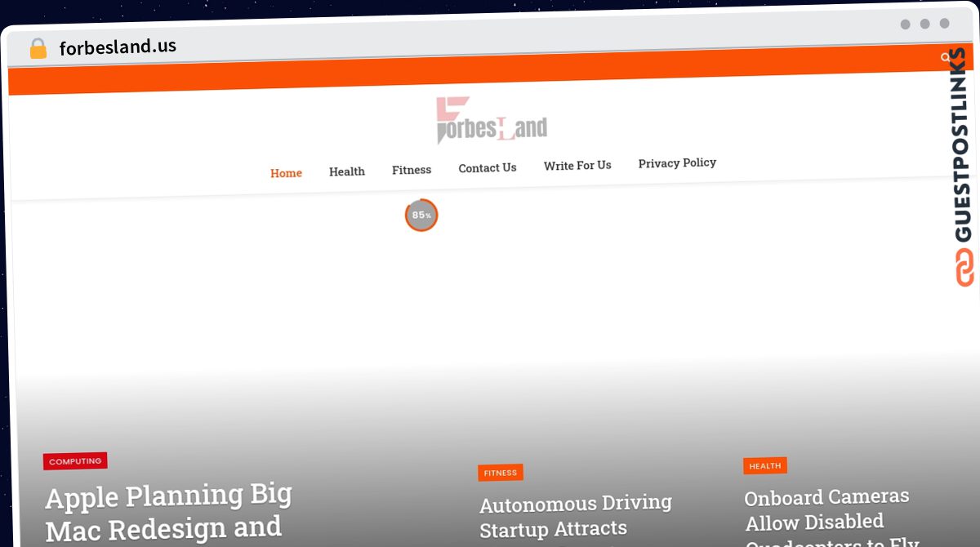Select the COMPUTING category tag
This screenshot has width=980, height=547.
[75, 461]
